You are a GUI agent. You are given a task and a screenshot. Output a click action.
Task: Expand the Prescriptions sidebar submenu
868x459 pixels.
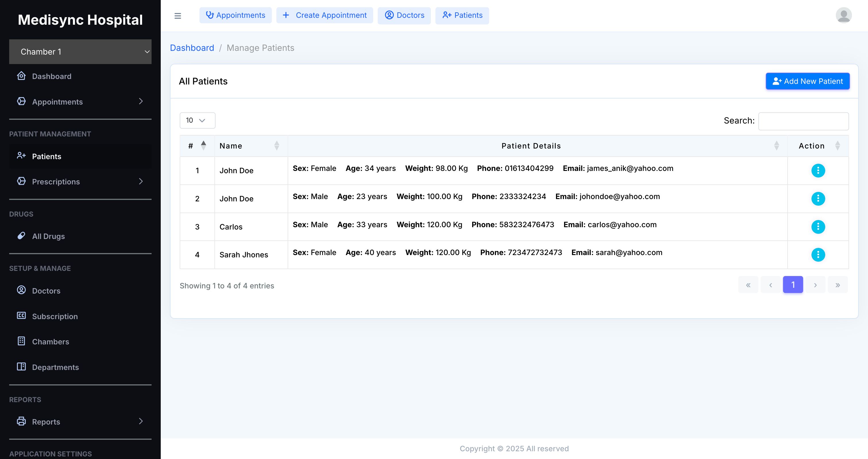coord(141,182)
